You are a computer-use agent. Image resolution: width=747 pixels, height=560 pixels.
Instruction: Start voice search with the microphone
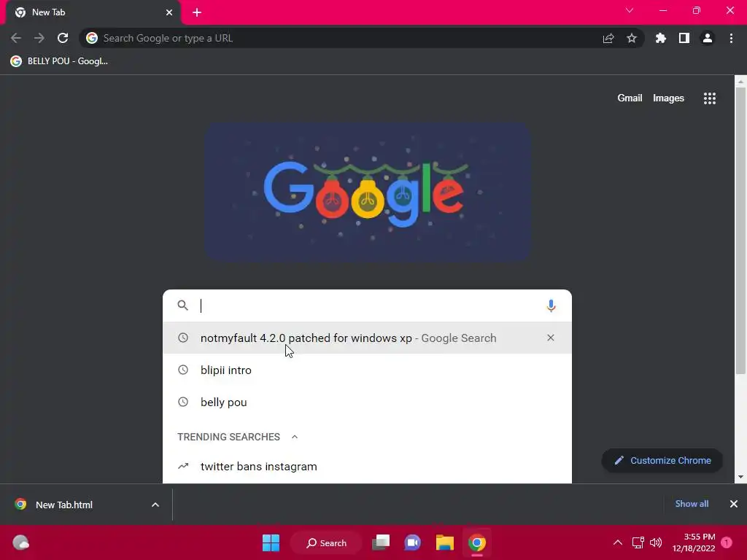pos(551,306)
